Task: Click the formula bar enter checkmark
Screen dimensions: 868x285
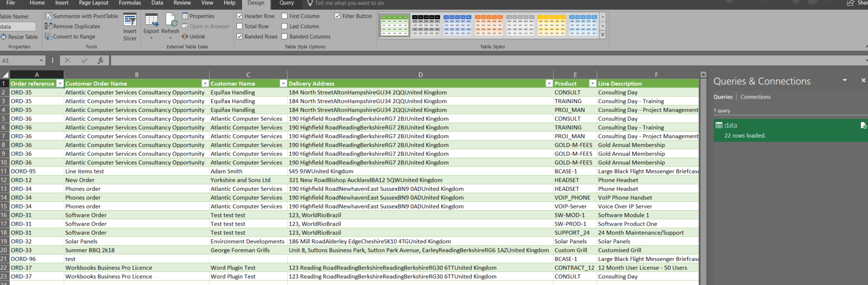Action: (x=84, y=60)
